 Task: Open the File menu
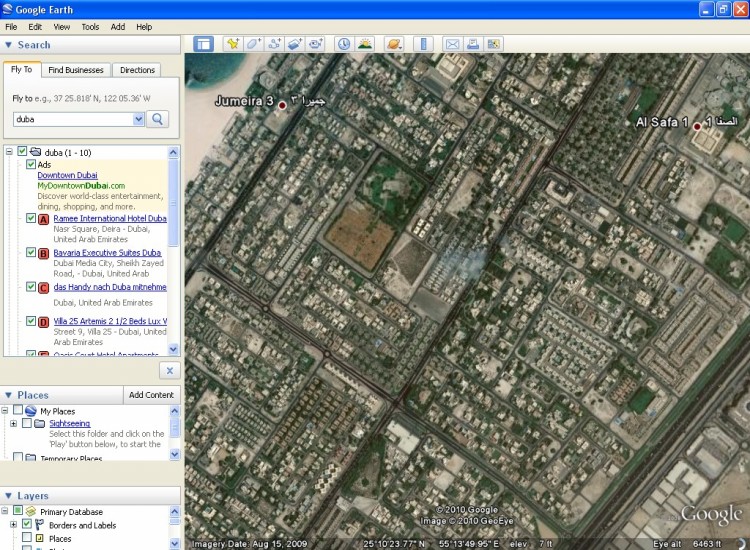click(x=11, y=27)
